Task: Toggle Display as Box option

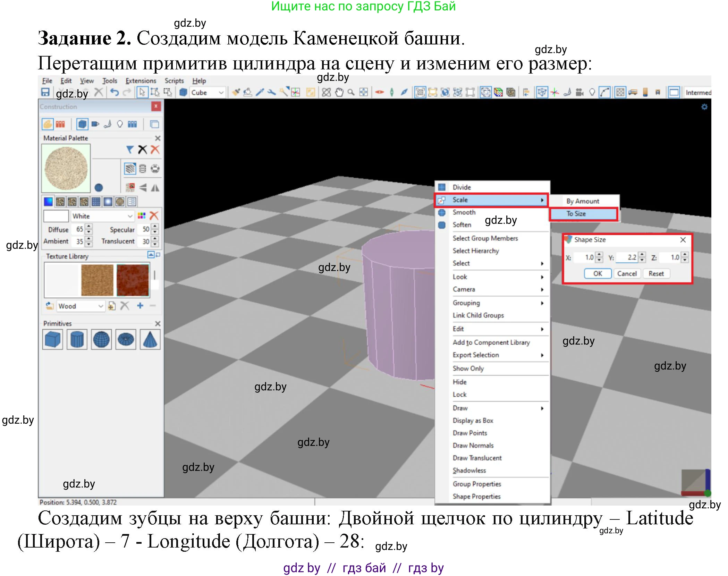Action: (x=473, y=421)
